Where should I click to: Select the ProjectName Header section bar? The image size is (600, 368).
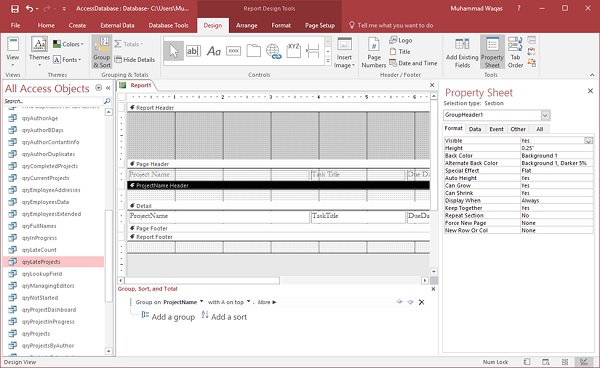click(x=279, y=186)
